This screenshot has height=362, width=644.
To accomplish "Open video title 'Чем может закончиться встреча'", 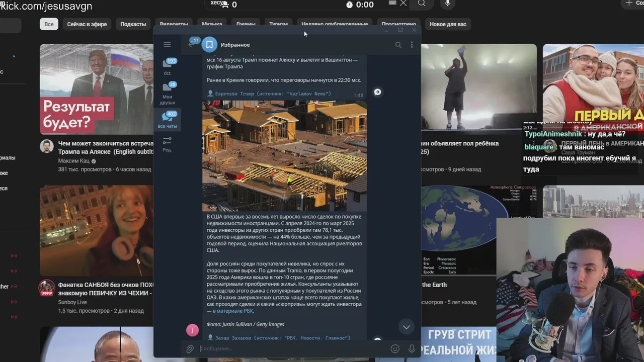I will pyautogui.click(x=106, y=148).
